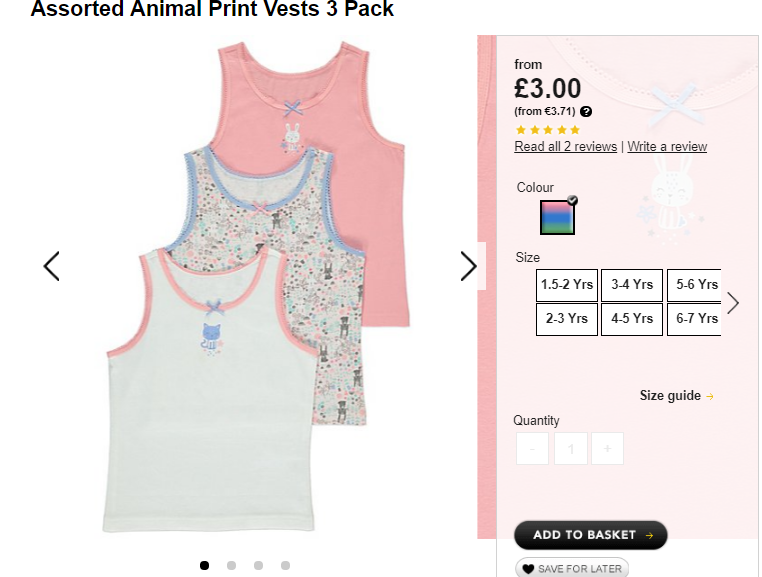Click the Write a review link

[x=667, y=147]
